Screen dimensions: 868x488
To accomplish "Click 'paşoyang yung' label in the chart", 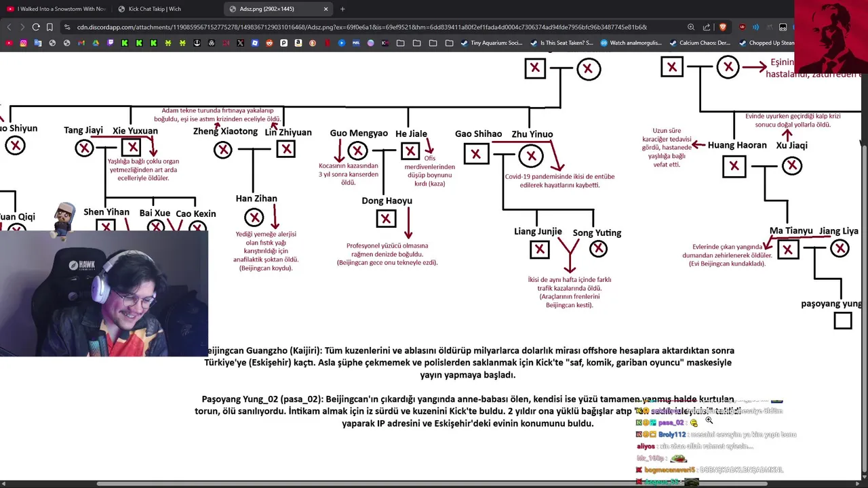I will pos(831,304).
